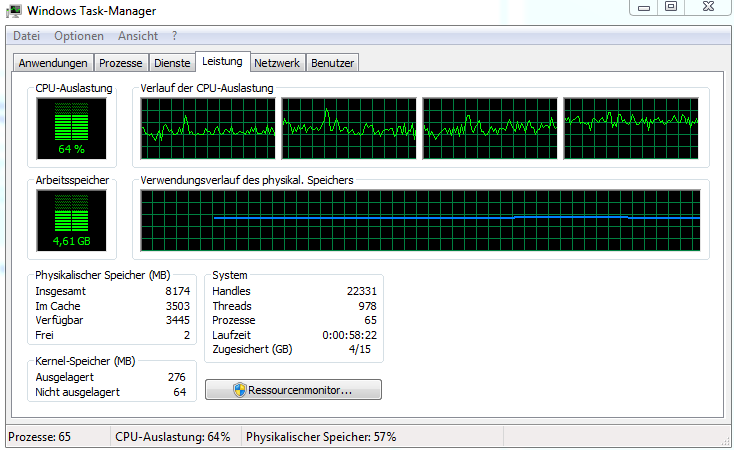Image resolution: width=734 pixels, height=450 pixels.
Task: Switch to the Netzwerk tab
Action: coord(277,63)
